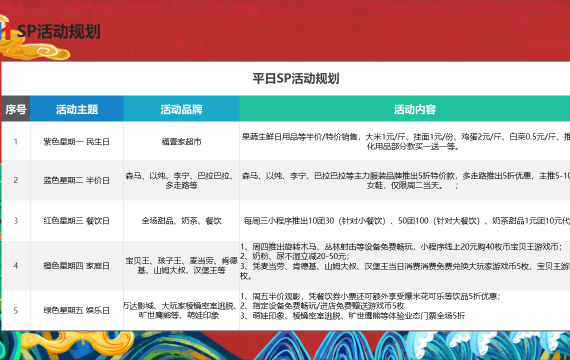This screenshot has width=570, height=360.
Task: Click content line '周四推出旋转木马'
Action: 401,247
